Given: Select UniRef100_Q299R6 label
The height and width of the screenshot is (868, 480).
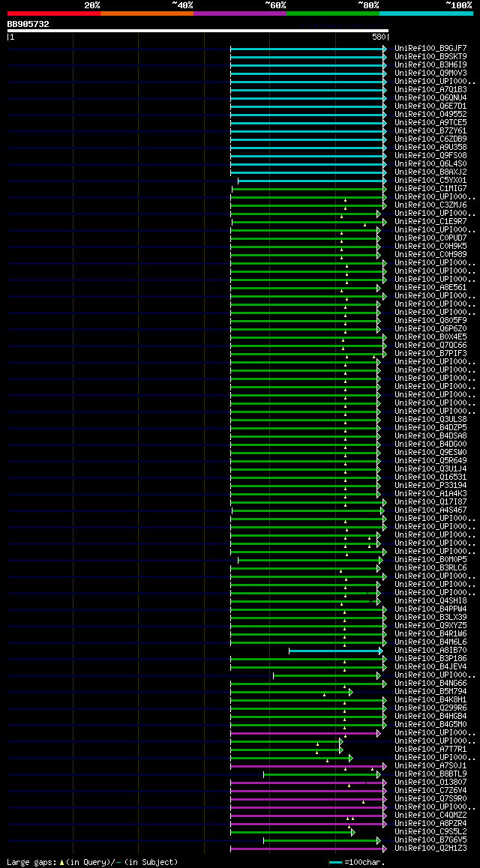Looking at the screenshot, I should coord(430,708).
